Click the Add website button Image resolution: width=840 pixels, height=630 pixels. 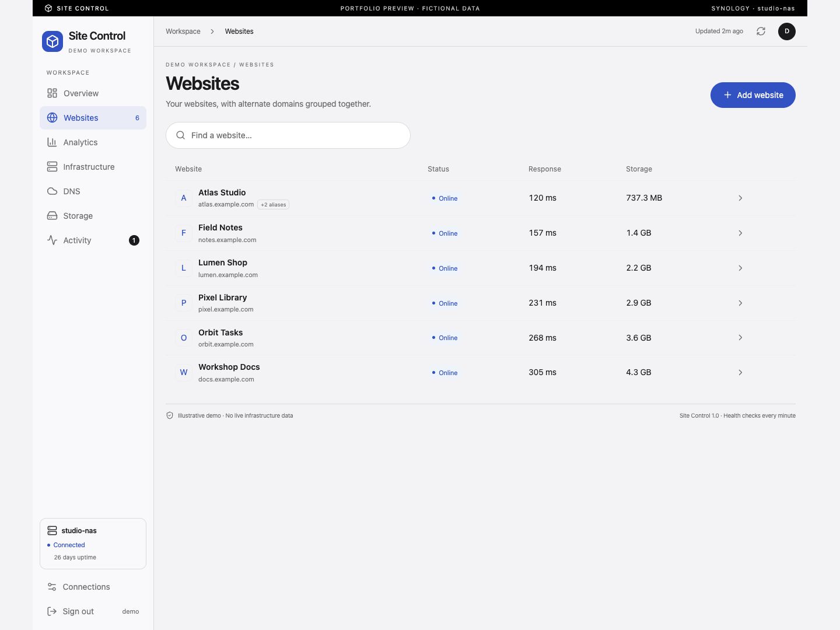click(753, 95)
